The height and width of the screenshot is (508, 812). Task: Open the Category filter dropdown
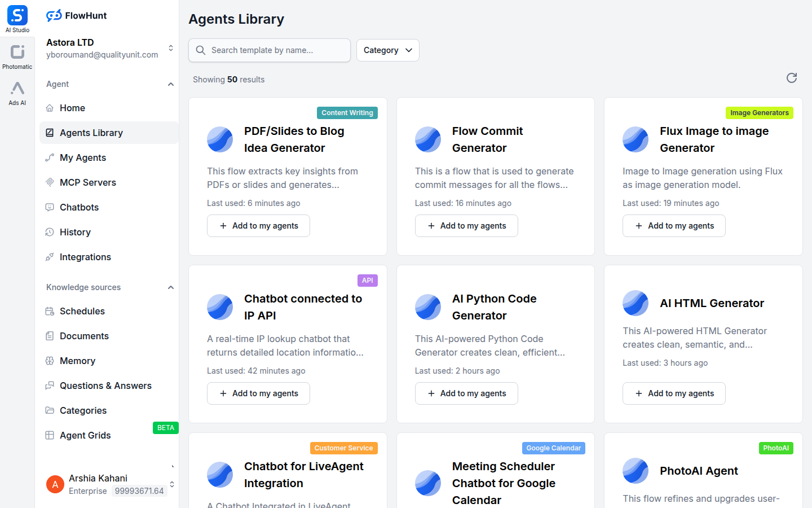pos(387,50)
